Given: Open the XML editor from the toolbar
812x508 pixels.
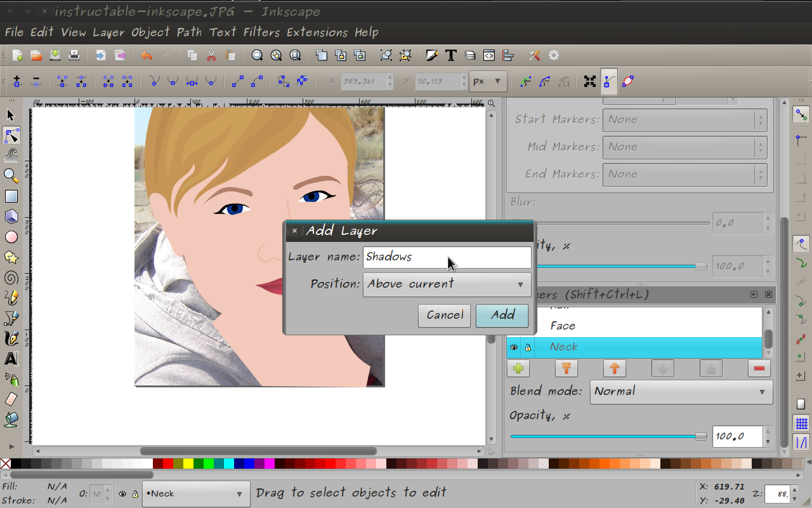Looking at the screenshot, I should coord(488,55).
